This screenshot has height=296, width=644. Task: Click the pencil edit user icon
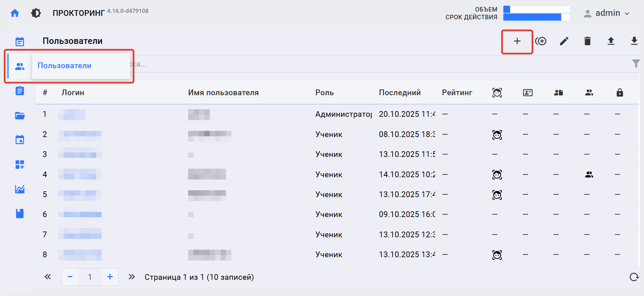(564, 41)
